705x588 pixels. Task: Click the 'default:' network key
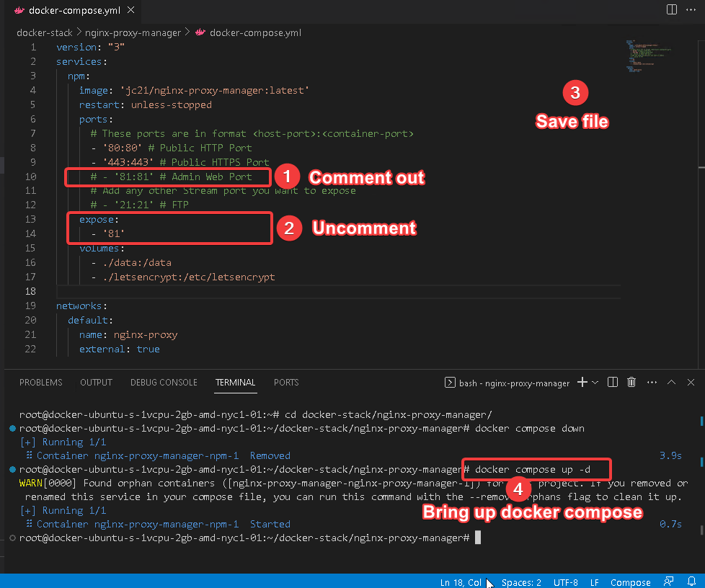[90, 320]
